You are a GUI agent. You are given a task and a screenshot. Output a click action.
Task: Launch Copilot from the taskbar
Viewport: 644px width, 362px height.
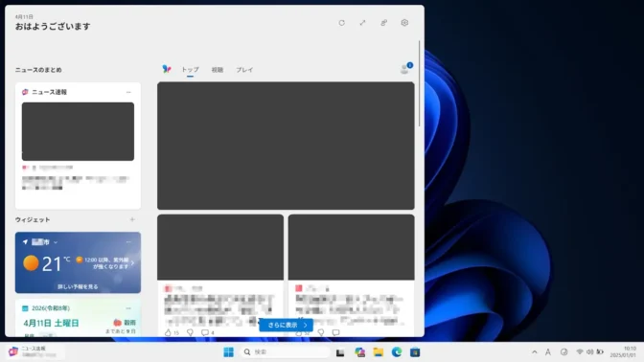(x=359, y=352)
